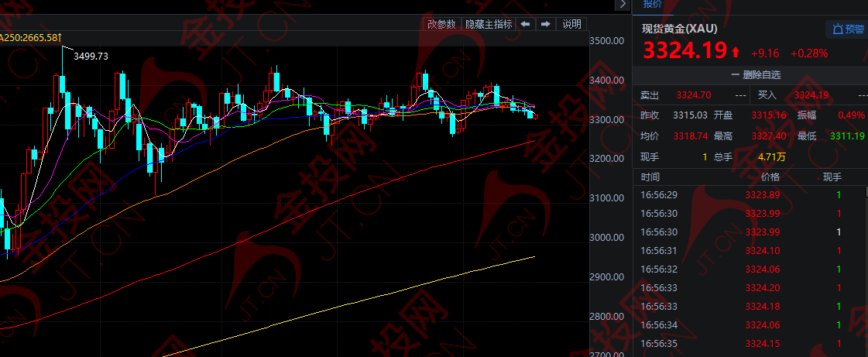This screenshot has width=868, height=357.
Task: Select the tick price 3324.20
Action: (x=762, y=288)
